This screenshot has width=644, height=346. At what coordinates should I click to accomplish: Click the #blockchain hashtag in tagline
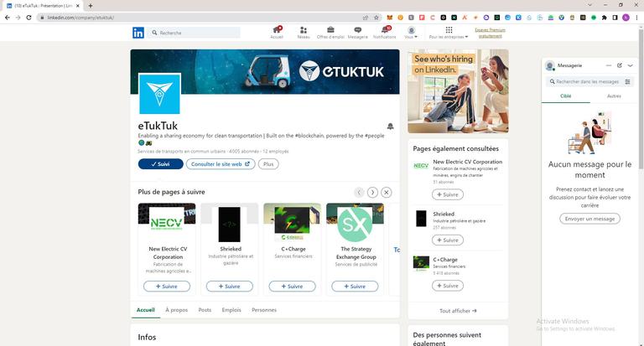309,136
